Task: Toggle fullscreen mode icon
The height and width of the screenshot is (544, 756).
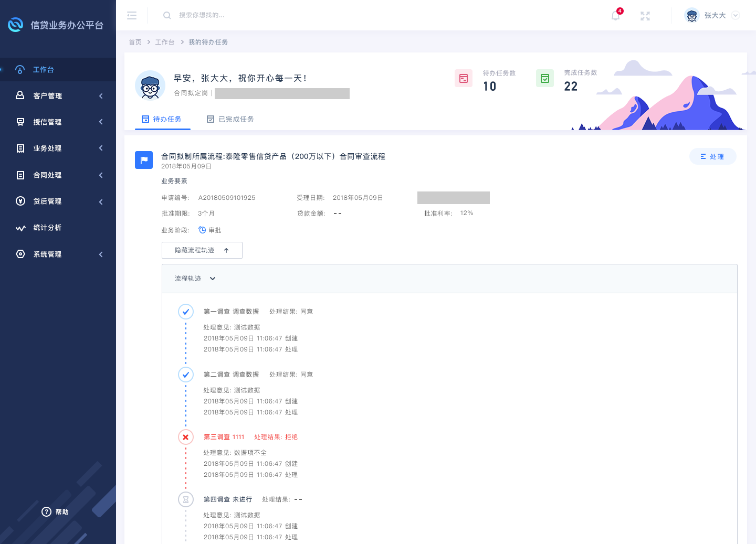Action: coord(645,16)
